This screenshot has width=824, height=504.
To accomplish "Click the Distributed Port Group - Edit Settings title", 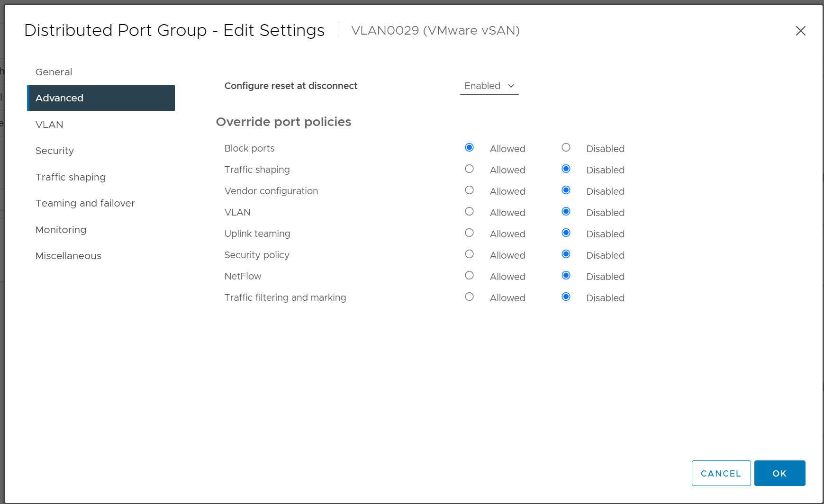I will tap(174, 30).
